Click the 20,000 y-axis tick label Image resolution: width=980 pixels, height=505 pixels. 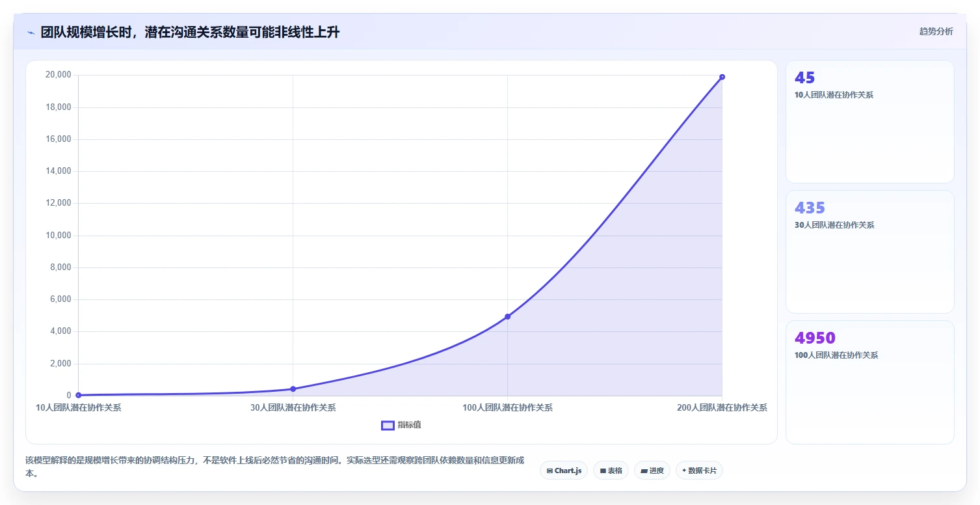(x=58, y=75)
